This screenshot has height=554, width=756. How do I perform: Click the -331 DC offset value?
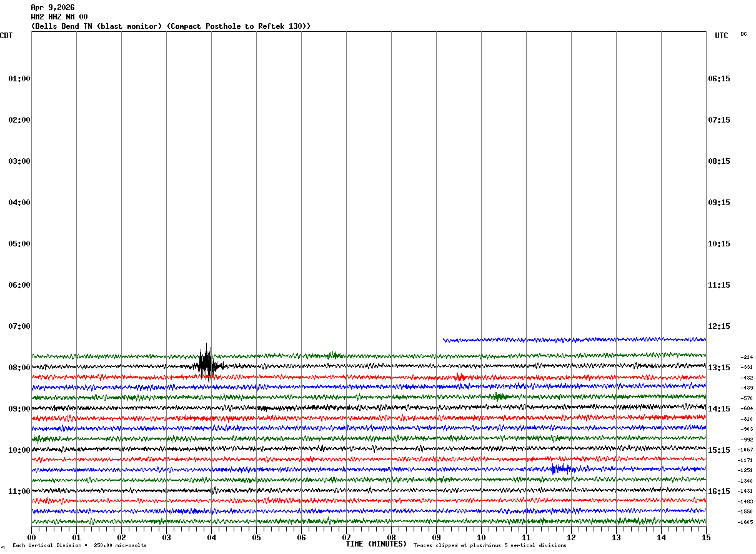[747, 367]
